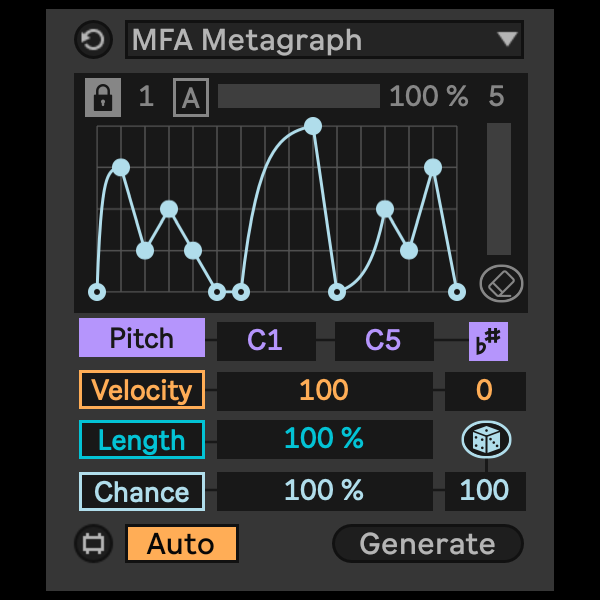Click the flat/sharp scale icon
The image size is (600, 600).
click(x=489, y=341)
